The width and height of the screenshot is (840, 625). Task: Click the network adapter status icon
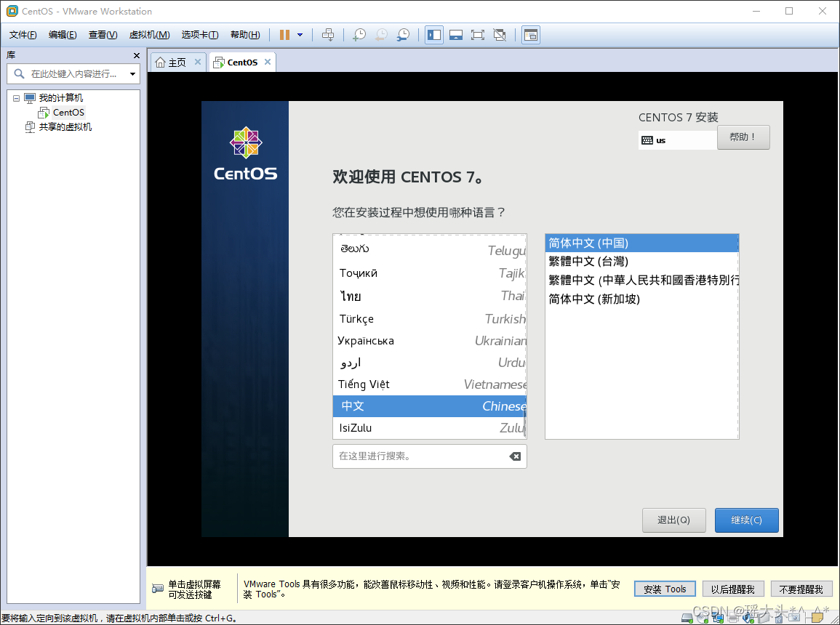click(718, 618)
